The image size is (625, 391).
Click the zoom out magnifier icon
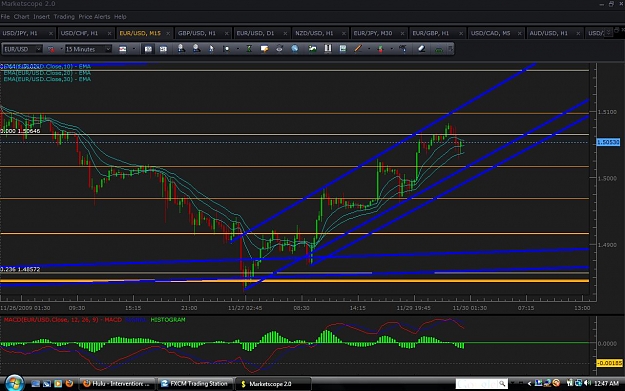196,49
